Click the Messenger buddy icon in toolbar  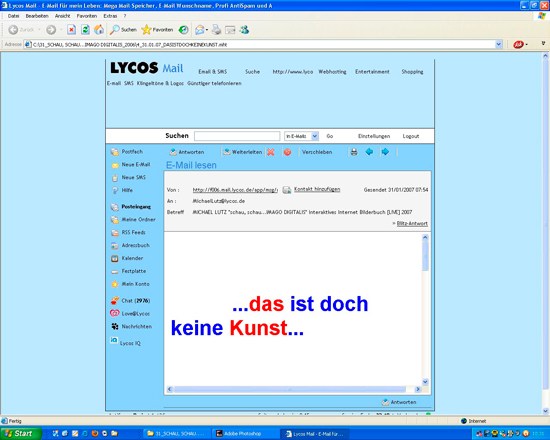coord(244,30)
